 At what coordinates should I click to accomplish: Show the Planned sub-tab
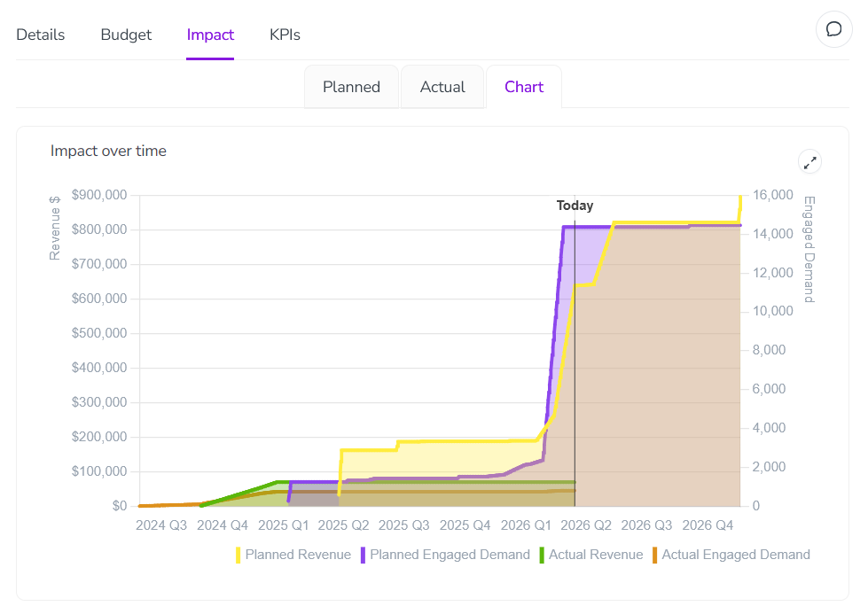[351, 87]
